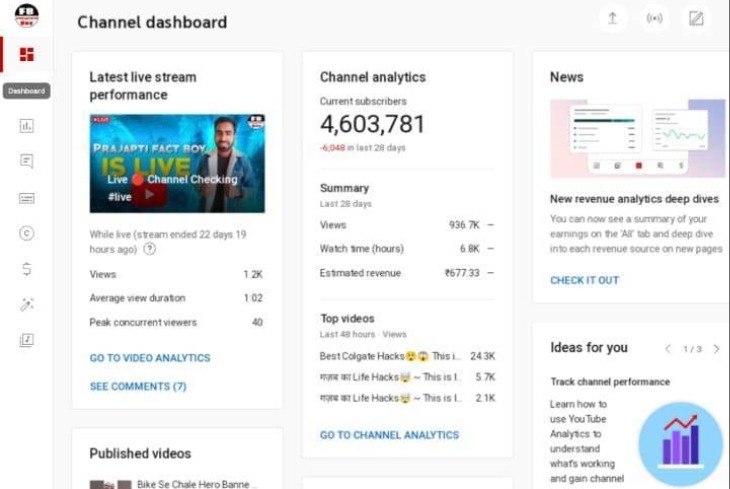The width and height of the screenshot is (730, 489).
Task: Open the Monetization dollar sidebar icon
Action: point(27,269)
